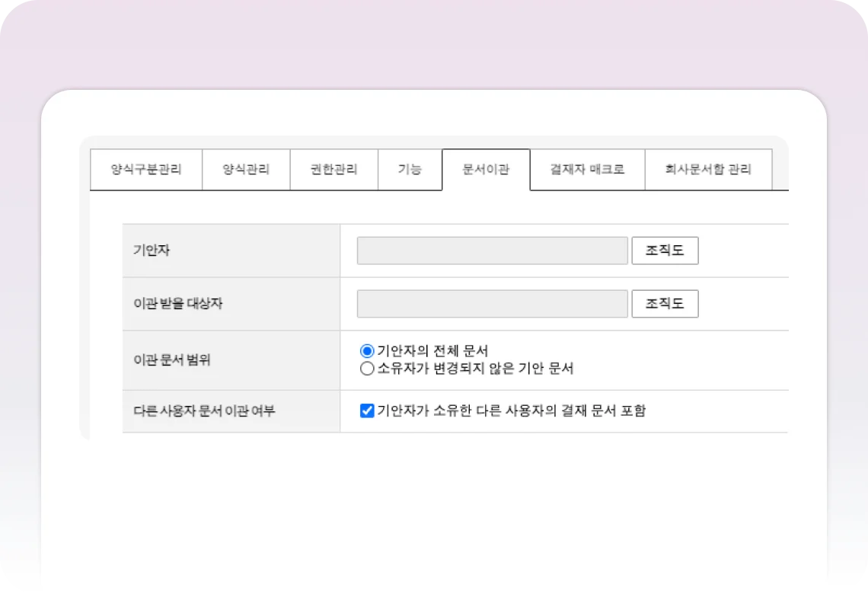Open 조직도 for 이관 받을 대상자 row
Image resolution: width=868 pixels, height=594 pixels.
665,304
